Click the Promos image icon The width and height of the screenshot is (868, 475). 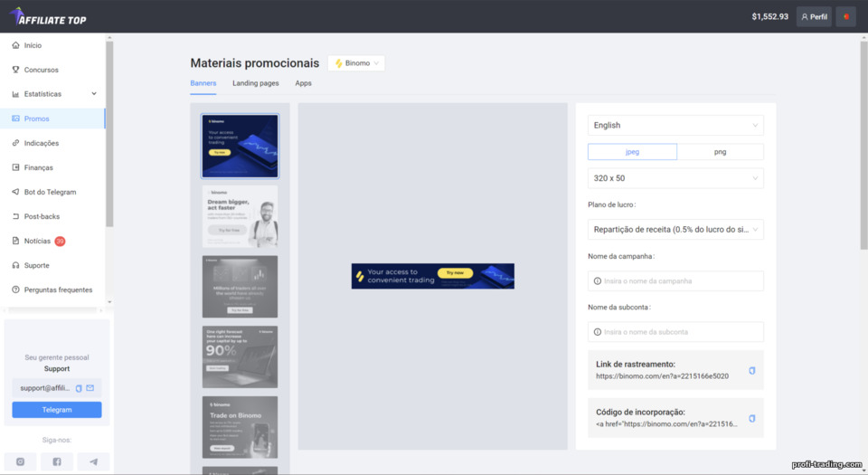[15, 119]
